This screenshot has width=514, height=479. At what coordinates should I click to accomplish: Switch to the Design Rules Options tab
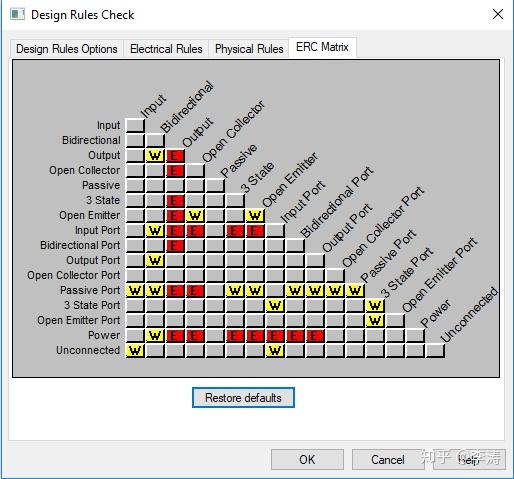click(x=67, y=49)
